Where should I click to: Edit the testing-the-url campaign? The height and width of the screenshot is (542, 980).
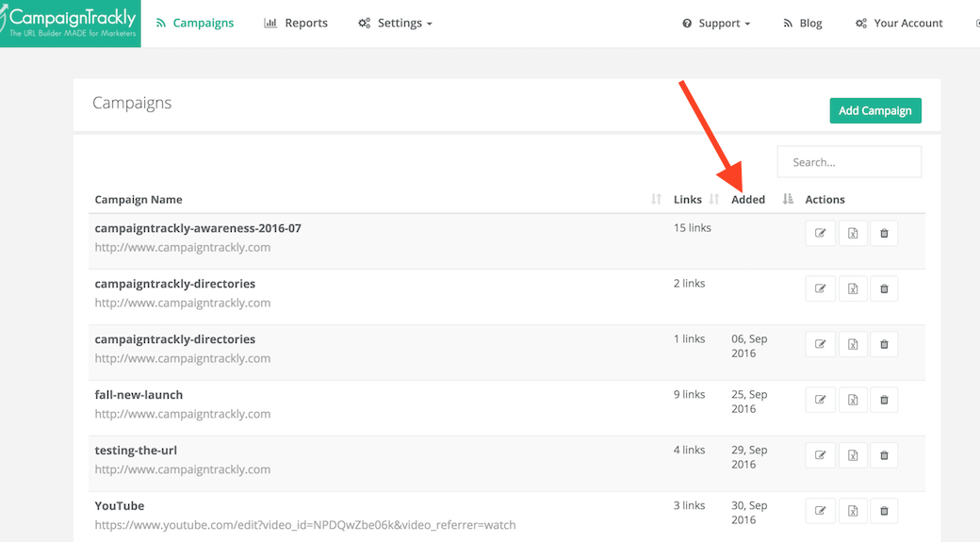tap(820, 456)
